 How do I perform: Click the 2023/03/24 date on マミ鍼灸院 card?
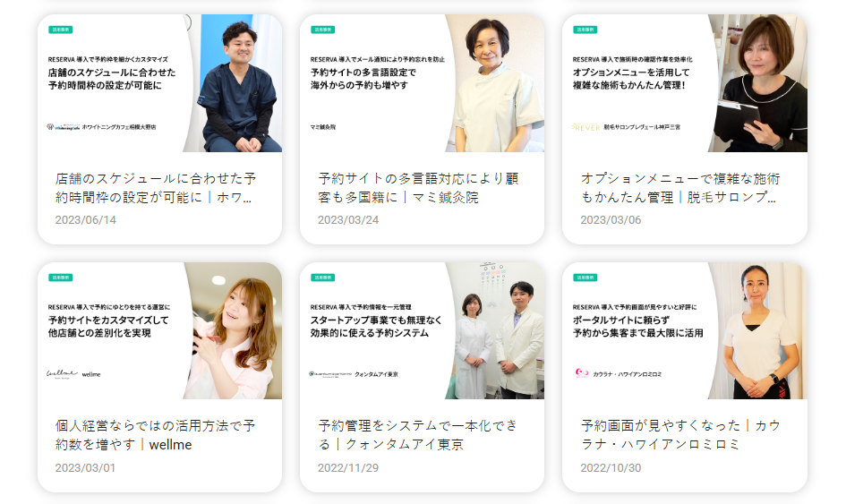[x=348, y=220]
